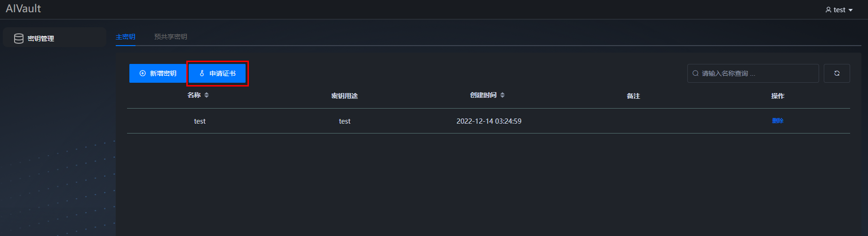Toggle sort arrows next to 创建时间 column
Screen dimensions: 868x236
pyautogui.click(x=502, y=95)
